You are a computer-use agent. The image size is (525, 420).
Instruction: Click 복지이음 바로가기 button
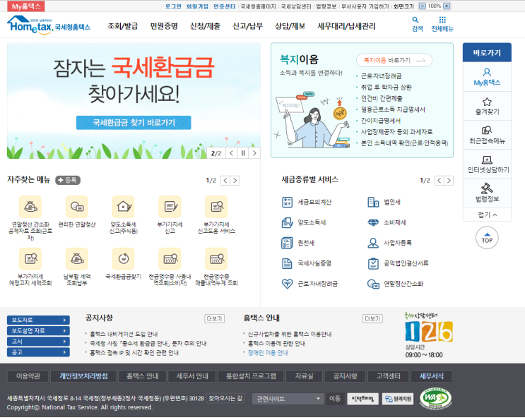(x=394, y=60)
